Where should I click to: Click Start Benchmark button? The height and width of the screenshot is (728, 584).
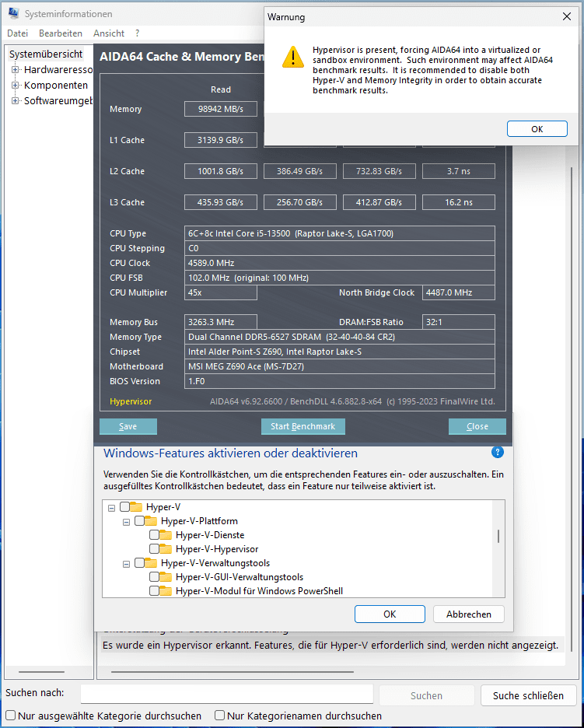(x=302, y=426)
